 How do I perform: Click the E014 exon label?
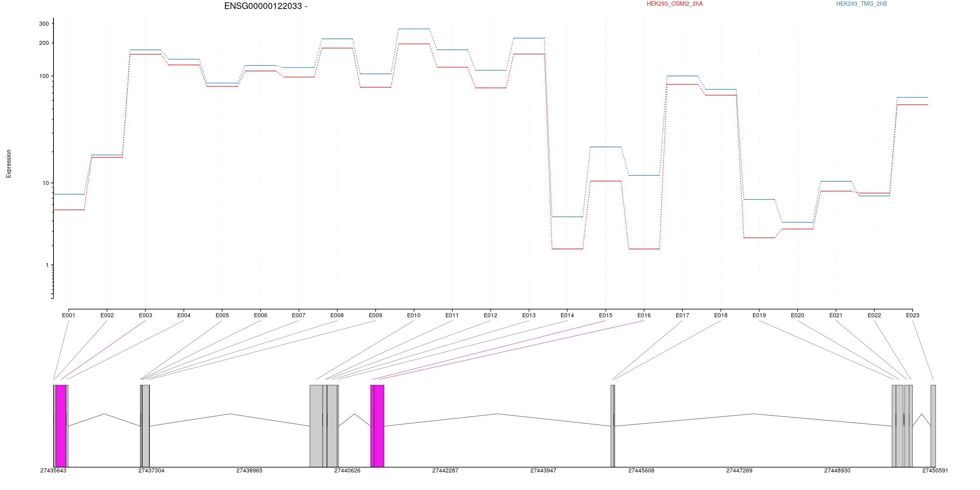567,315
